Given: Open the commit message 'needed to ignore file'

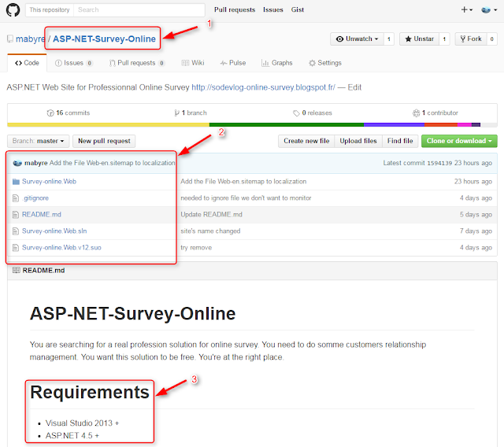Looking at the screenshot, I should pos(246,198).
